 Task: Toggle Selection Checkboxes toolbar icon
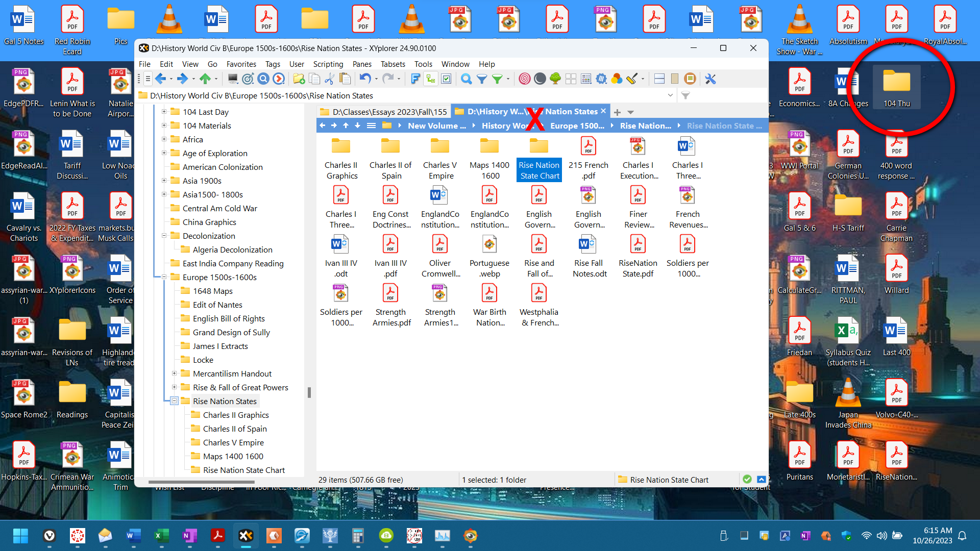tap(446, 79)
